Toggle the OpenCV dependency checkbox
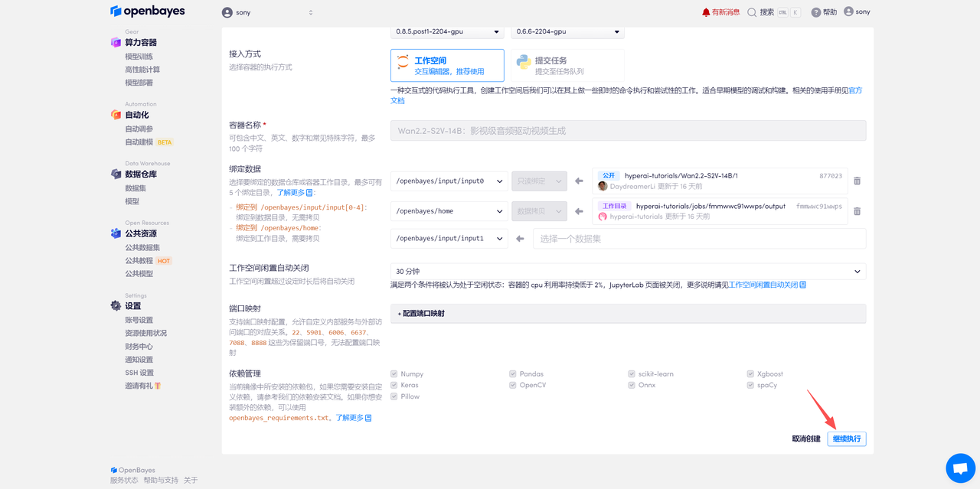The image size is (980, 489). point(513,385)
